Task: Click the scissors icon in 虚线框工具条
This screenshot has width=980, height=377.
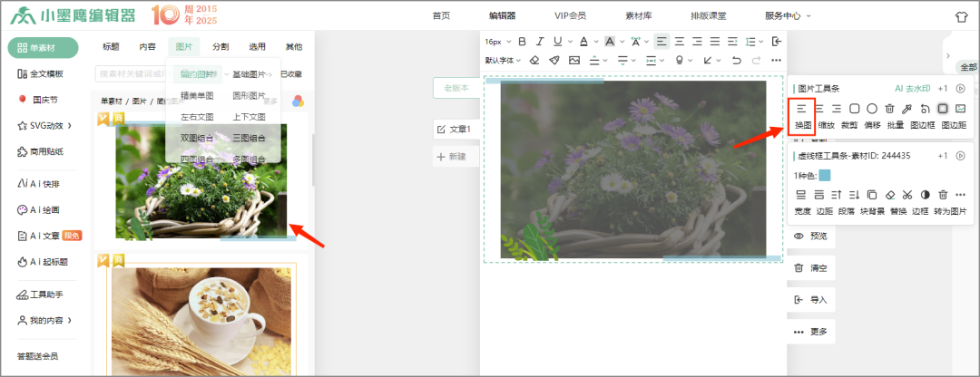Action: pyautogui.click(x=906, y=195)
